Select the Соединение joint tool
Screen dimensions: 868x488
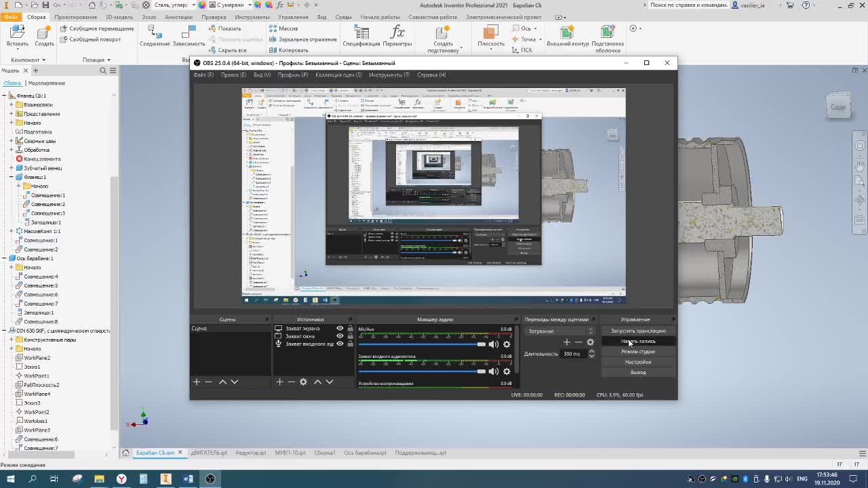(155, 37)
